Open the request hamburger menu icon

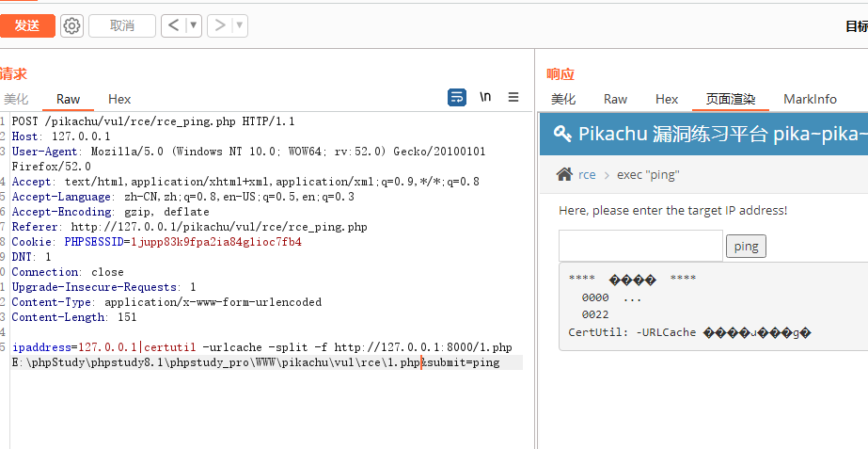point(513,97)
